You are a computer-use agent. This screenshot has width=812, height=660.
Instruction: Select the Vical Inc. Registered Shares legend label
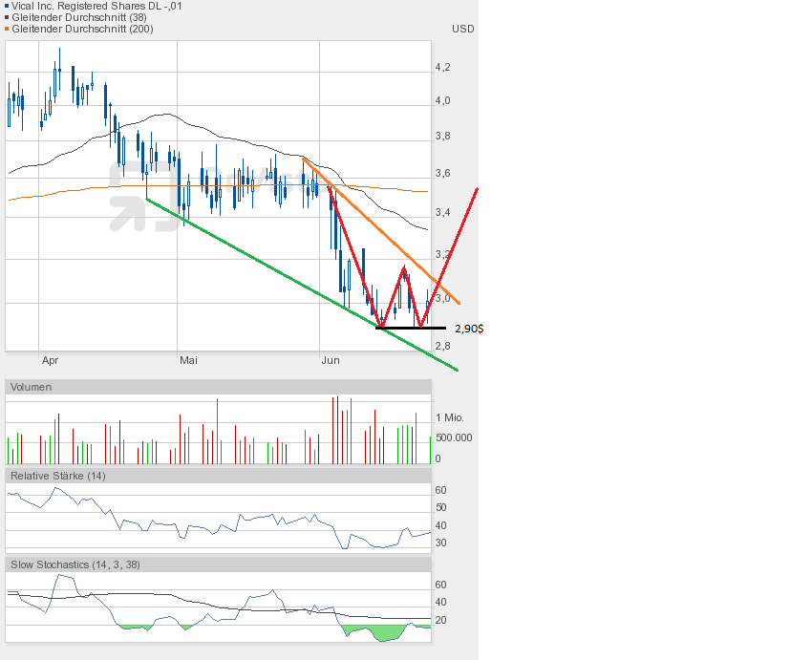click(x=96, y=6)
